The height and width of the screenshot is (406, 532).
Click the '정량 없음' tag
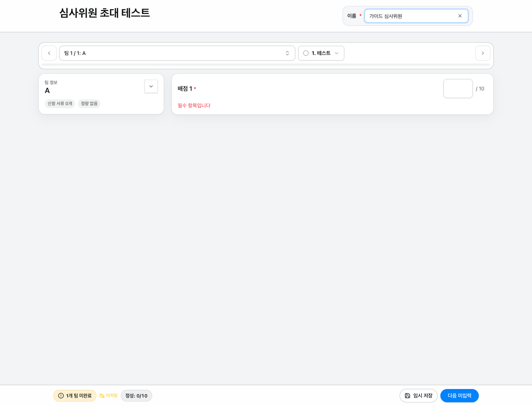pyautogui.click(x=89, y=104)
